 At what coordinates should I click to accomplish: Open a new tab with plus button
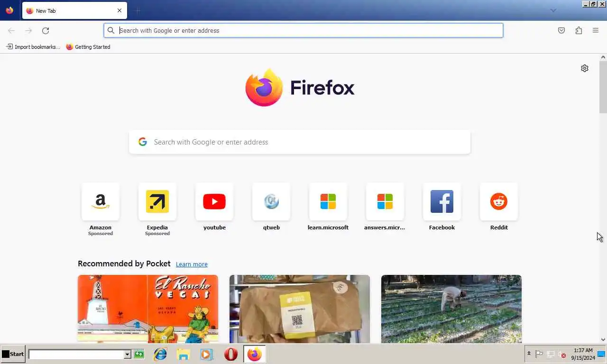(x=138, y=10)
